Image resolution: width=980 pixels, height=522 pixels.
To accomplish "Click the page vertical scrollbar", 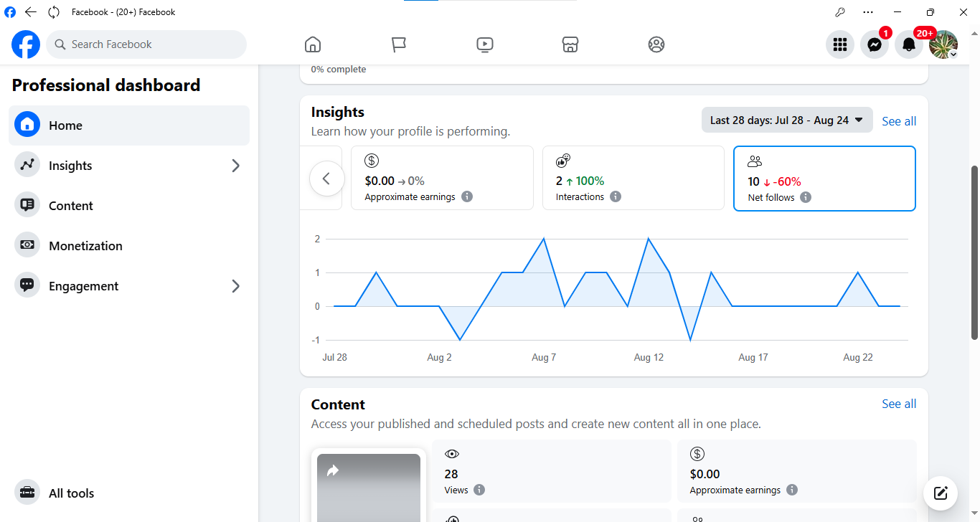I will pos(974,252).
